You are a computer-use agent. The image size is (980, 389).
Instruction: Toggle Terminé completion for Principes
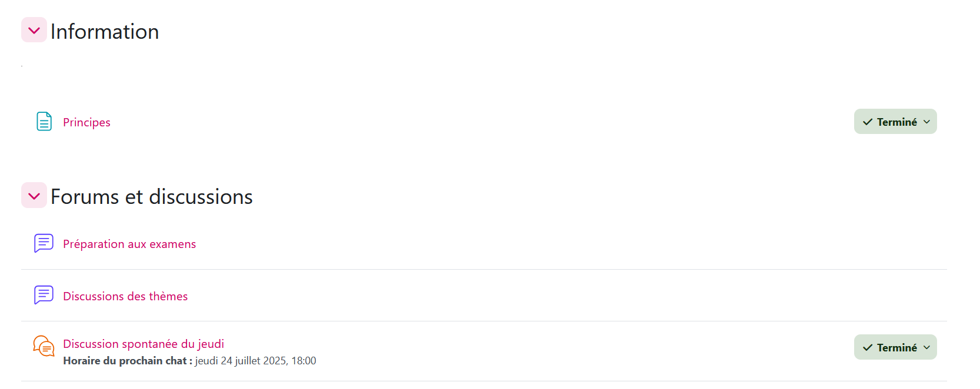(896, 122)
